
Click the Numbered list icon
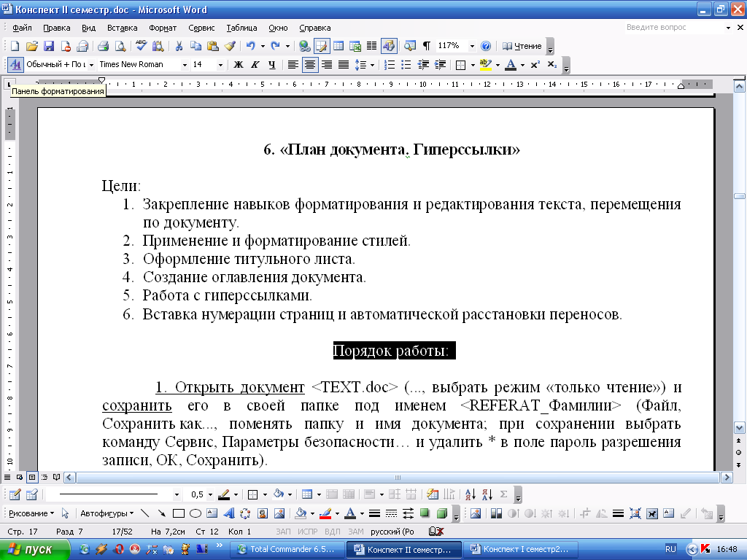390,65
